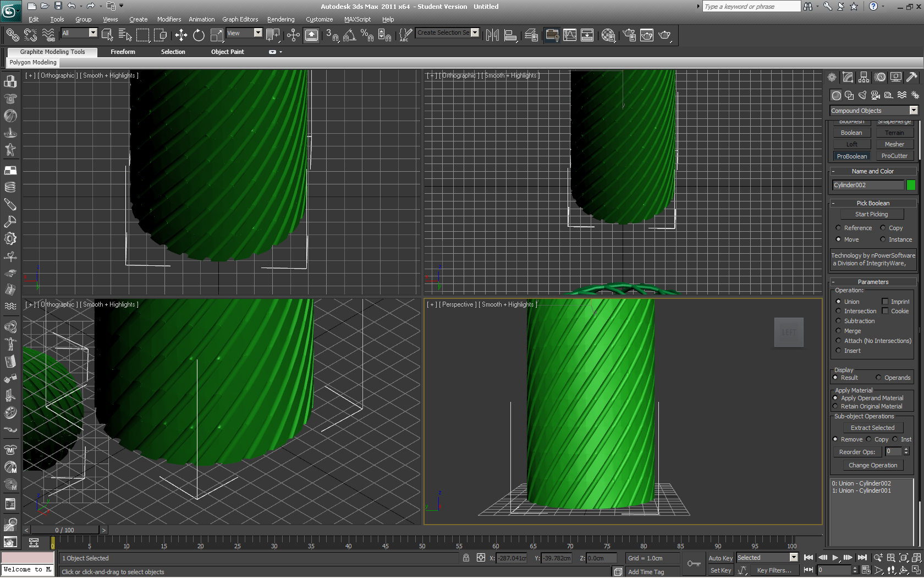Collapse the Parameters rollout
The image size is (924, 578).
click(873, 282)
